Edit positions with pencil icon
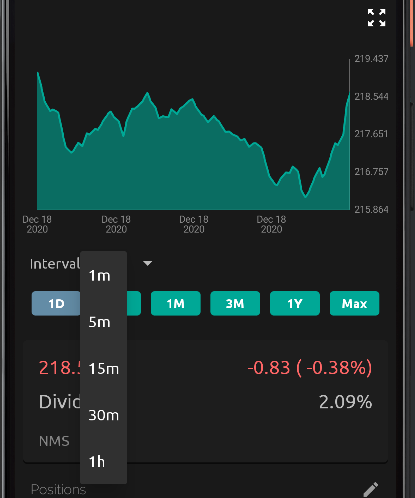The height and width of the screenshot is (498, 415). click(371, 489)
